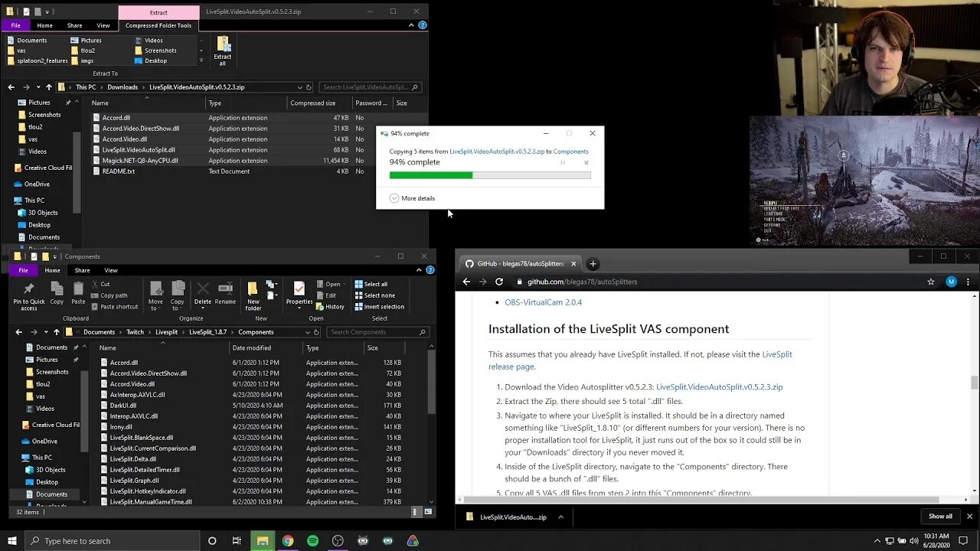Viewport: 980px width, 551px height.
Task: Click History in the Open group
Action: (330, 307)
